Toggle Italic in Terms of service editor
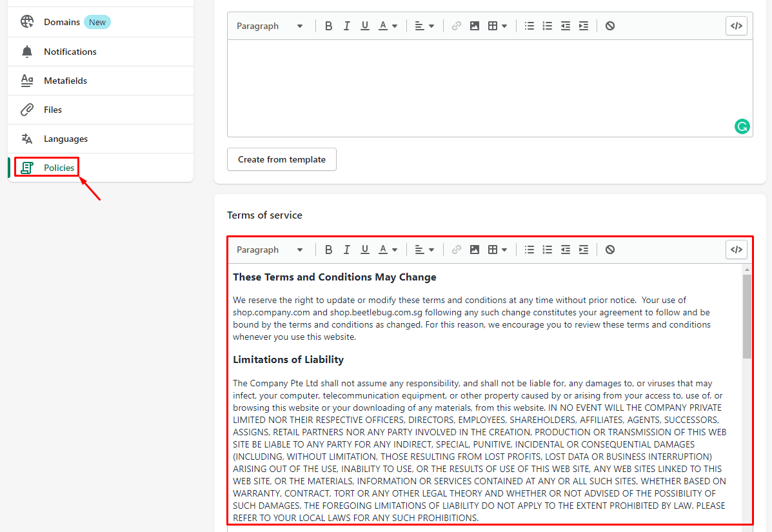The height and width of the screenshot is (532, 772). click(x=347, y=250)
